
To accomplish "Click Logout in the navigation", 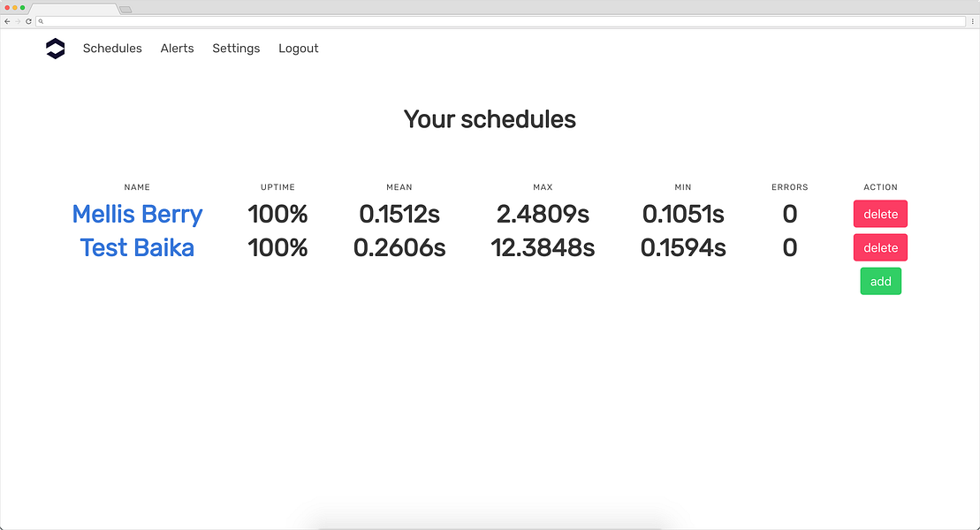I will click(298, 49).
